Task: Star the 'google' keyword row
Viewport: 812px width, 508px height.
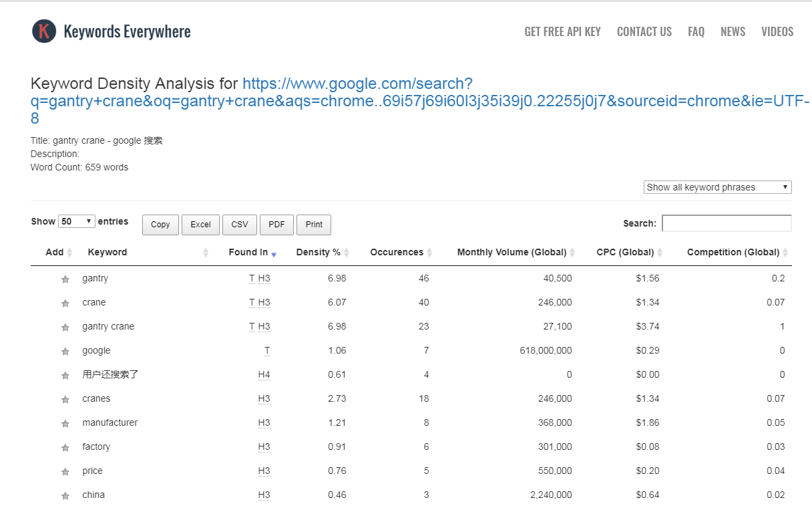Action: tap(65, 352)
